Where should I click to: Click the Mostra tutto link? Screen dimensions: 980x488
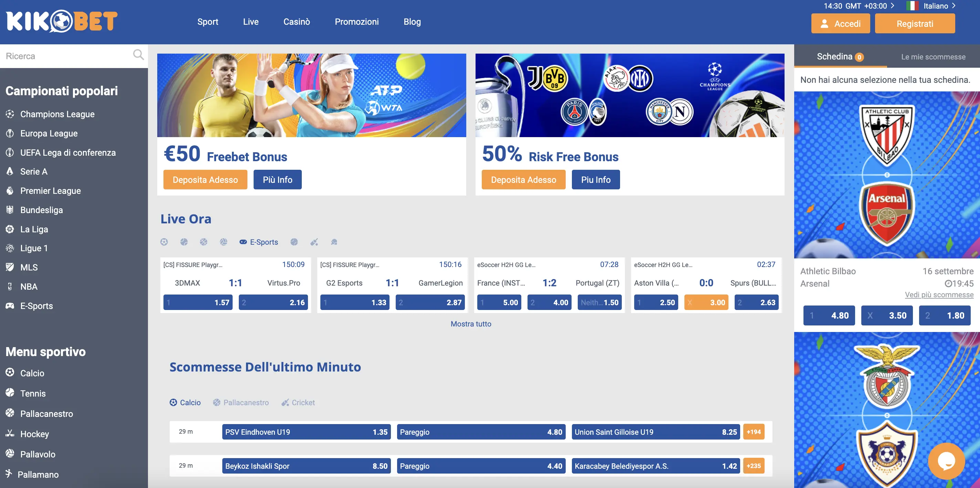[471, 324]
